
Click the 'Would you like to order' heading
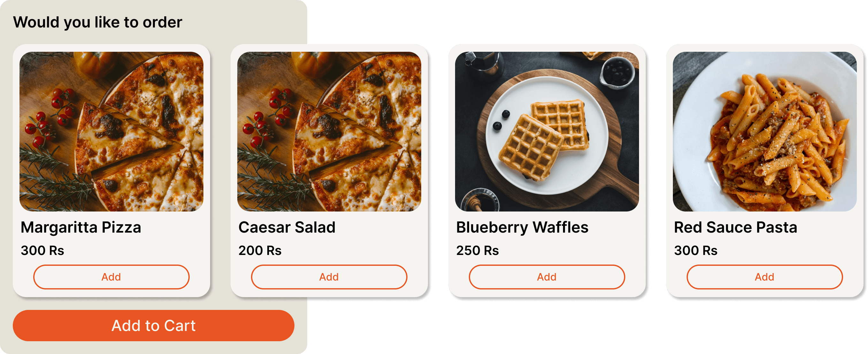98,23
